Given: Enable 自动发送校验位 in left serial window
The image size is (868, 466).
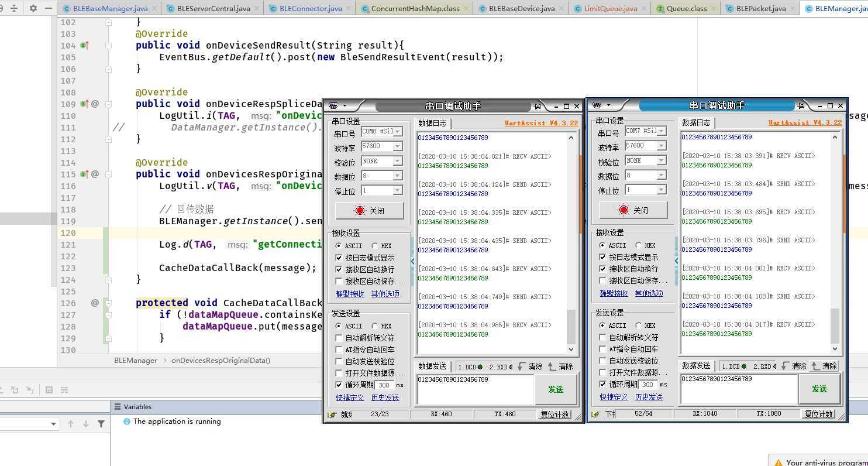Looking at the screenshot, I should 339,361.
